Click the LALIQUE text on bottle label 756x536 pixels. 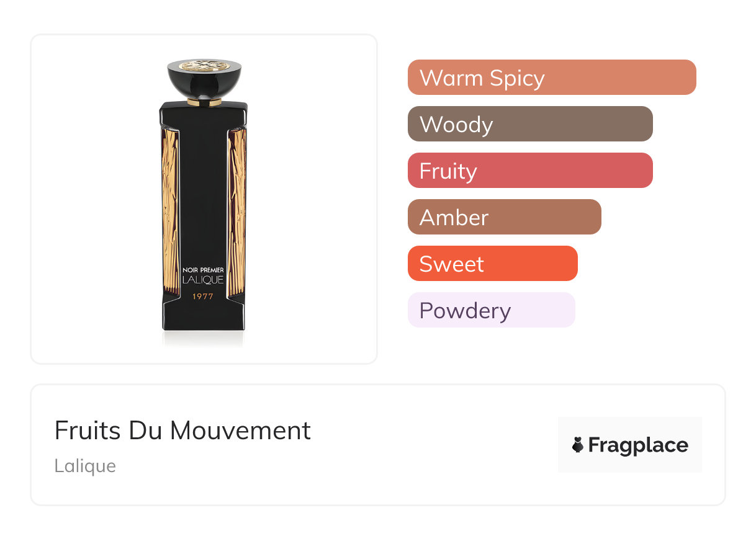click(x=203, y=281)
